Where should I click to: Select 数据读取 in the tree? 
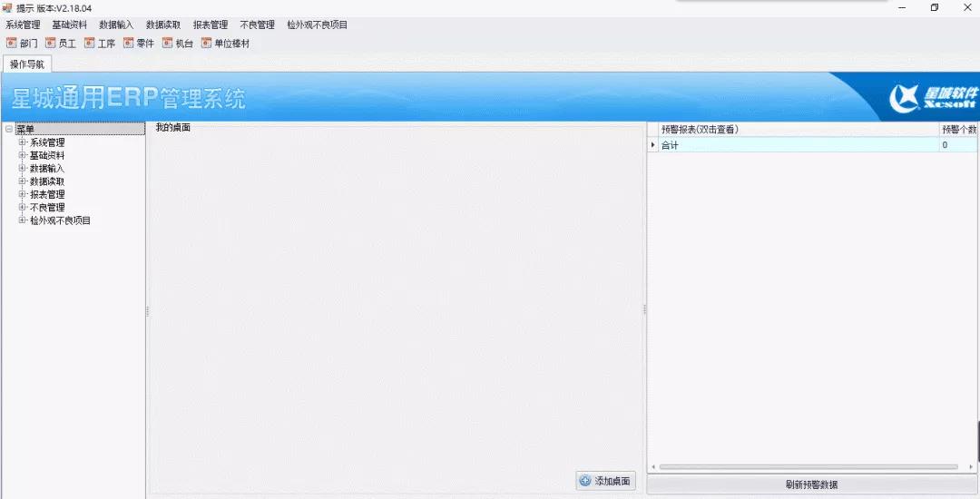[x=47, y=181]
